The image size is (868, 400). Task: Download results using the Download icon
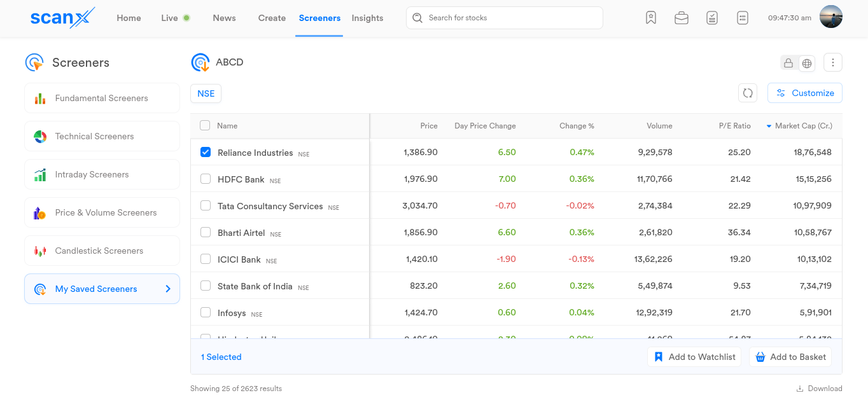tap(799, 389)
